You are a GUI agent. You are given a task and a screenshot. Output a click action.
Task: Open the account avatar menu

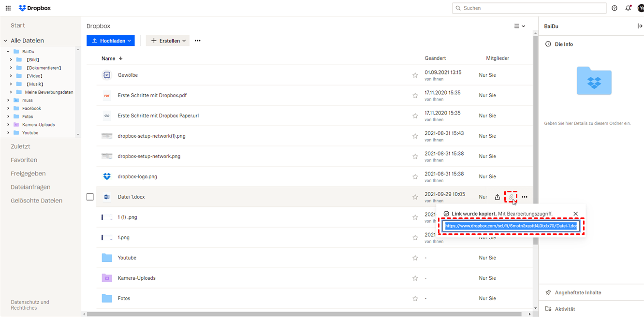click(x=641, y=8)
